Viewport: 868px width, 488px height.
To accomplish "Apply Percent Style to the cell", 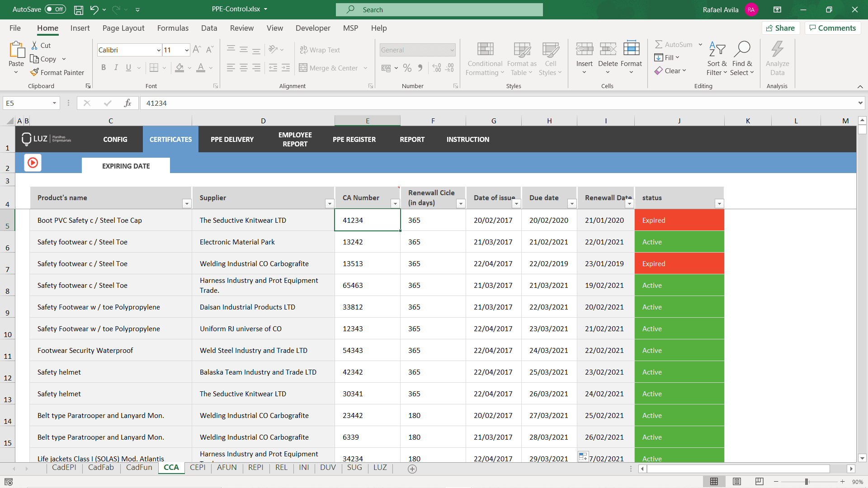I will point(407,68).
